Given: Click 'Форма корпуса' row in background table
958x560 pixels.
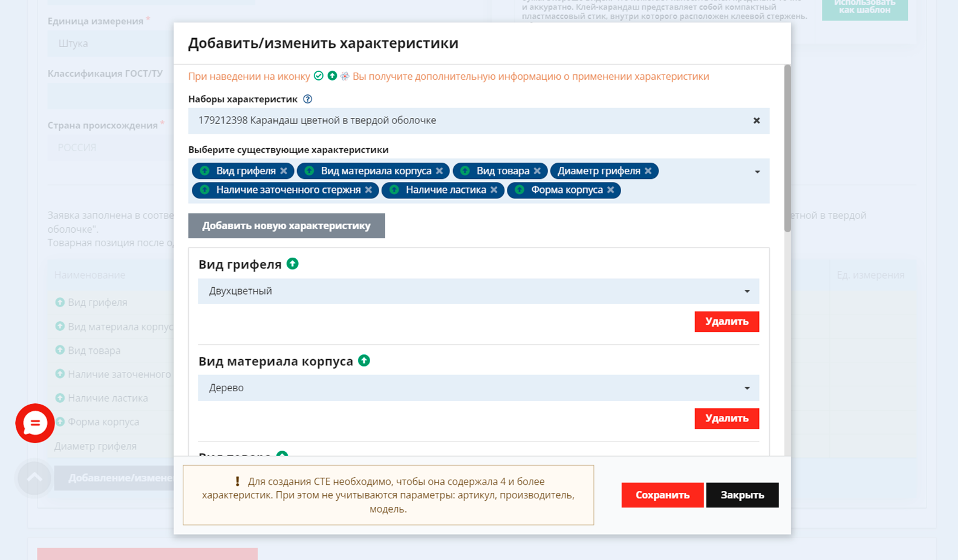Looking at the screenshot, I should click(x=103, y=422).
